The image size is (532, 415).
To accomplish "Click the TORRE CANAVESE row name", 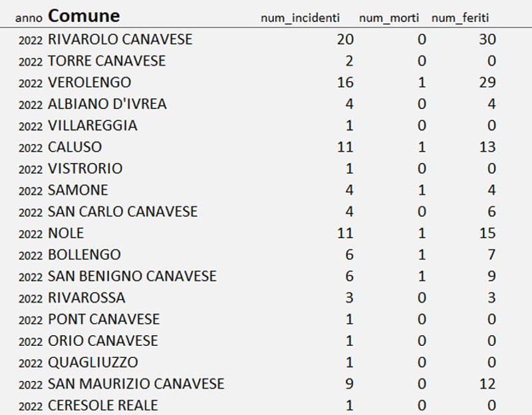I will click(106, 61).
